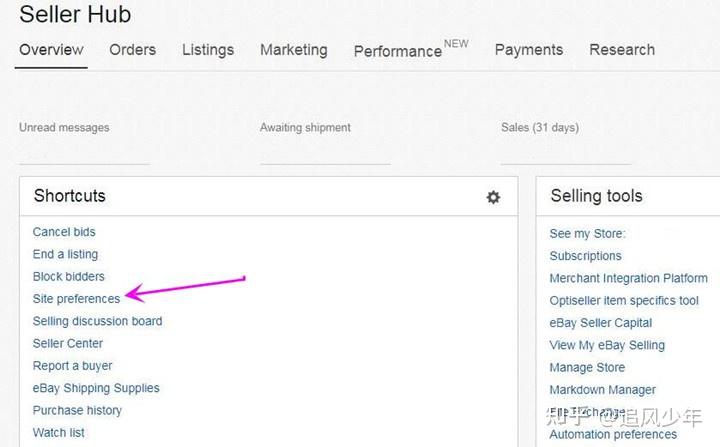Screen dimensions: 720x447
Task: Switch to the Payments tab
Action: [528, 50]
